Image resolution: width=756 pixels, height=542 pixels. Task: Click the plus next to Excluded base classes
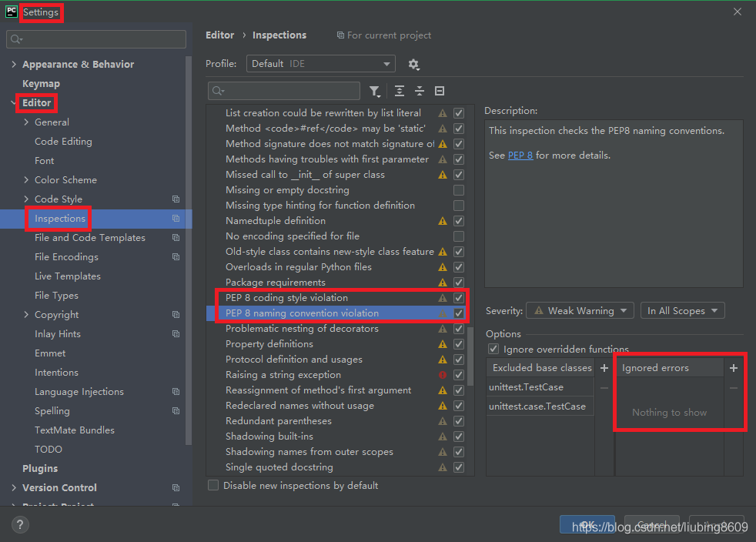click(x=604, y=368)
